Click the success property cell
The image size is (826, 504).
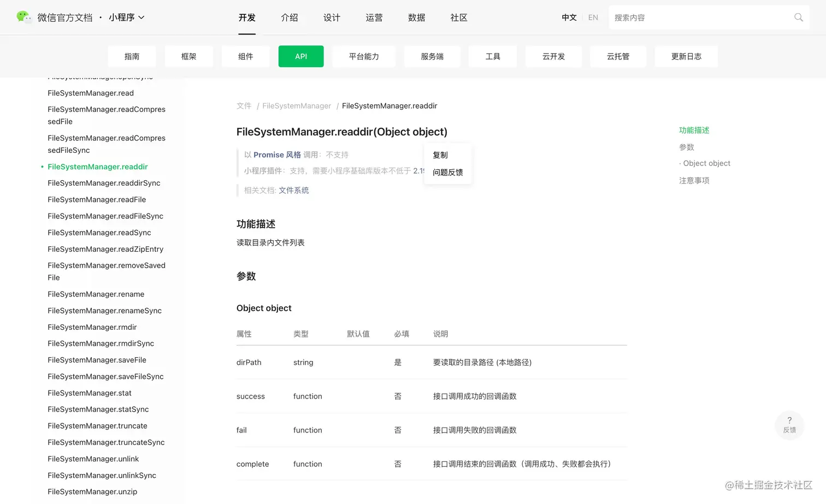(x=251, y=396)
